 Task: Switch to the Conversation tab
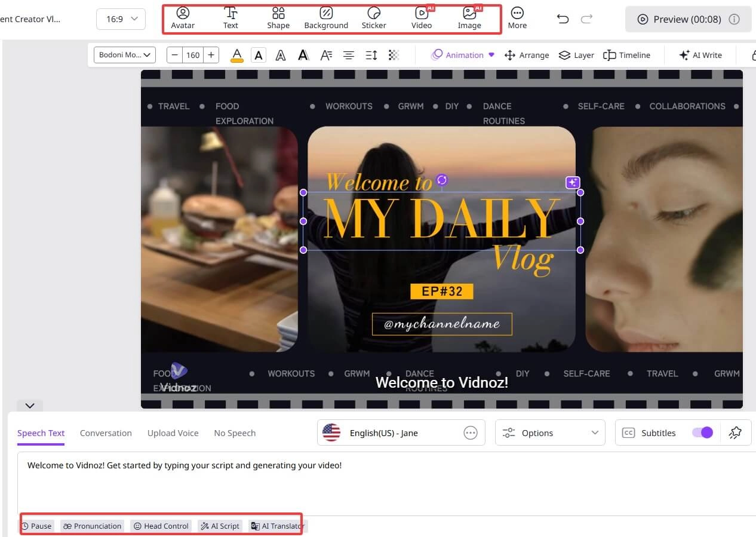click(106, 433)
